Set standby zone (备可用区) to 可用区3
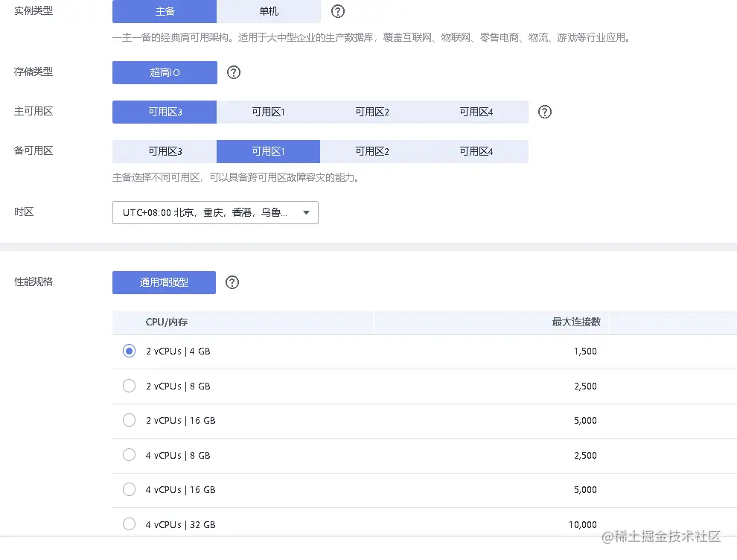Image resolution: width=737 pixels, height=560 pixels. [x=165, y=151]
